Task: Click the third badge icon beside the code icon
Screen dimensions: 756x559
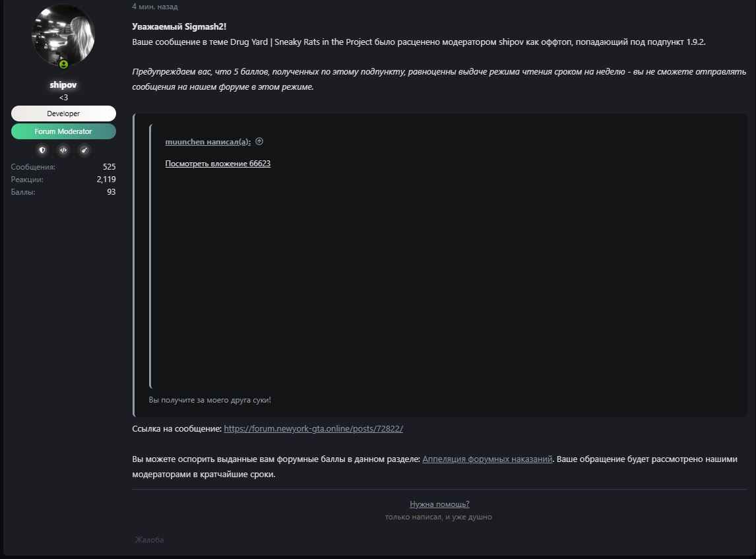Action: pos(84,150)
